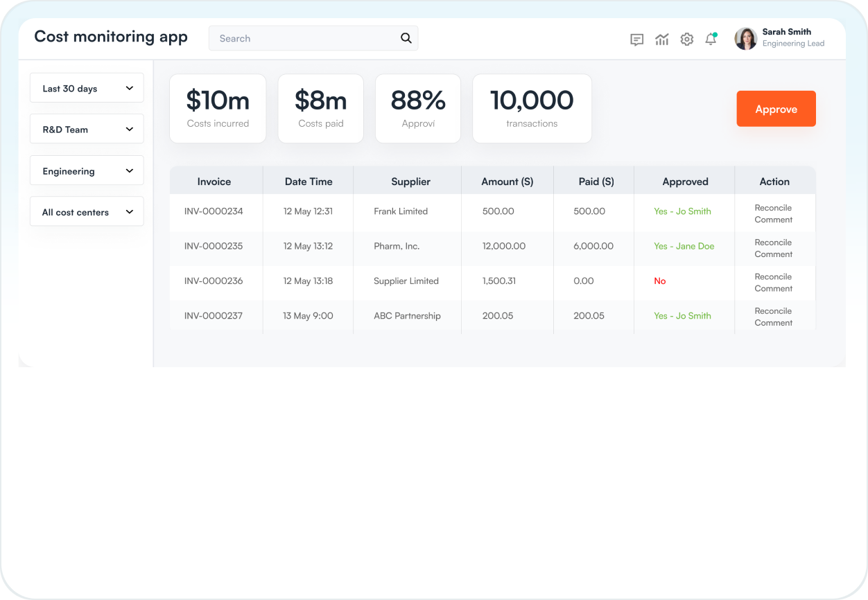Click Sarah Smith's profile avatar
868x600 pixels.
[745, 39]
